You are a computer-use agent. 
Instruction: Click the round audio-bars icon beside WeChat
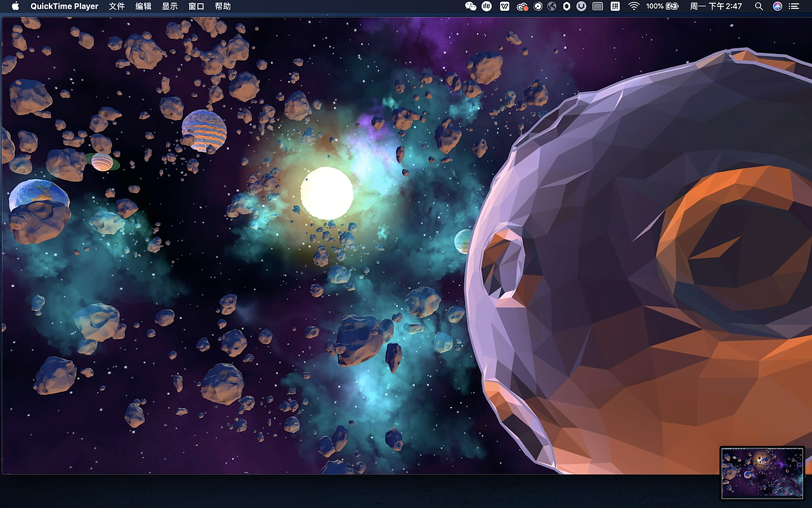tap(487, 6)
